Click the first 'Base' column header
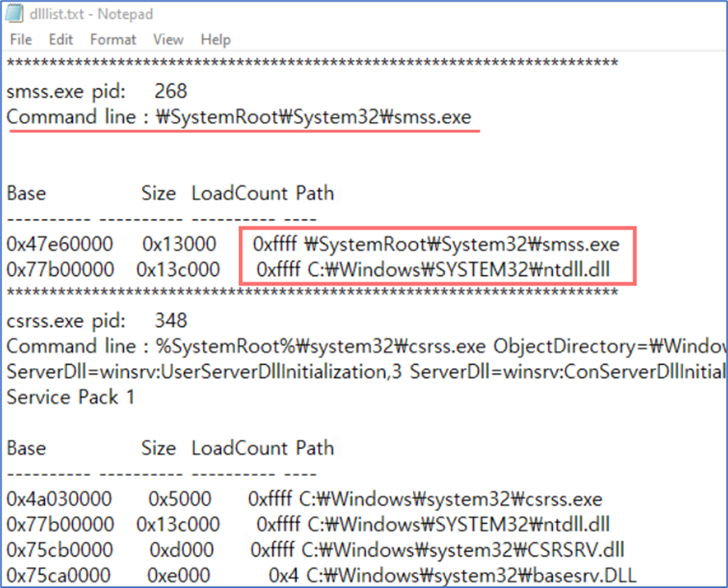Image resolution: width=728 pixels, height=588 pixels. point(26,193)
